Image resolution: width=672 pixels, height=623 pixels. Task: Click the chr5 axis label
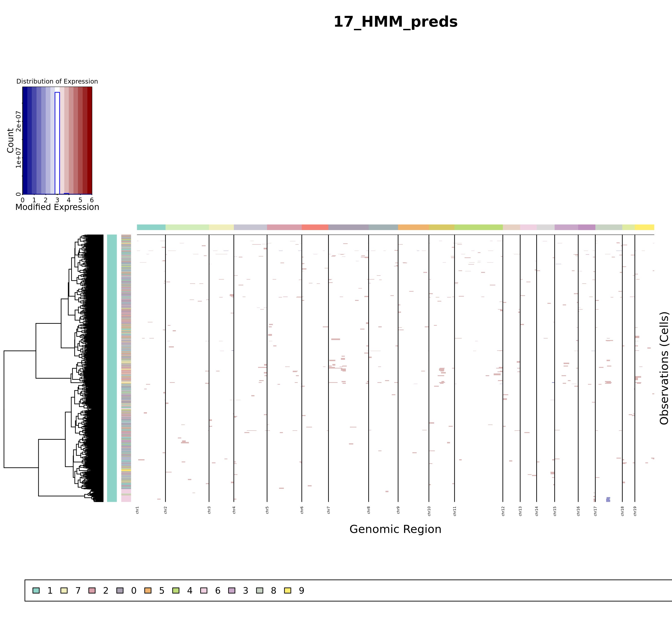(x=267, y=510)
